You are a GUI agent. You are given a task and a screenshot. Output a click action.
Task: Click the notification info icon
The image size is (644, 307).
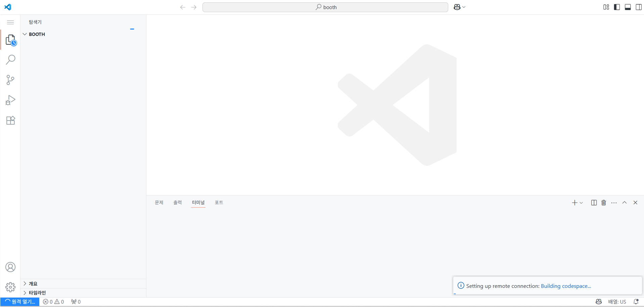[461, 286]
